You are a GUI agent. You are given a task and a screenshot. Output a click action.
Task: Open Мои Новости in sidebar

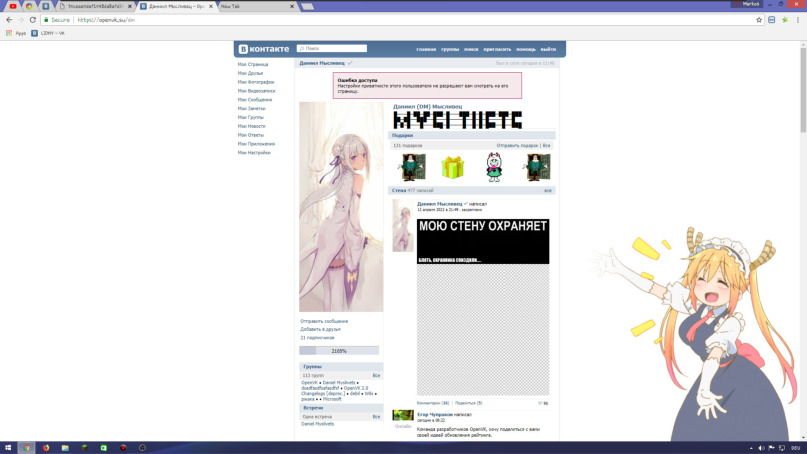[251, 126]
